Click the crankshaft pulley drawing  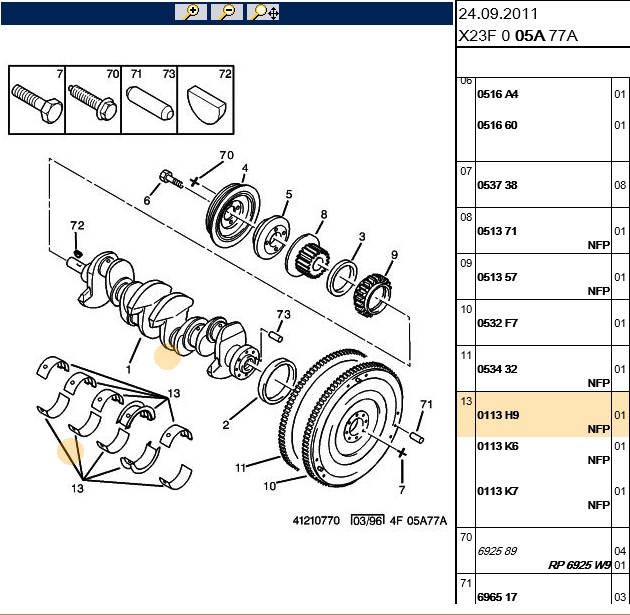[233, 215]
